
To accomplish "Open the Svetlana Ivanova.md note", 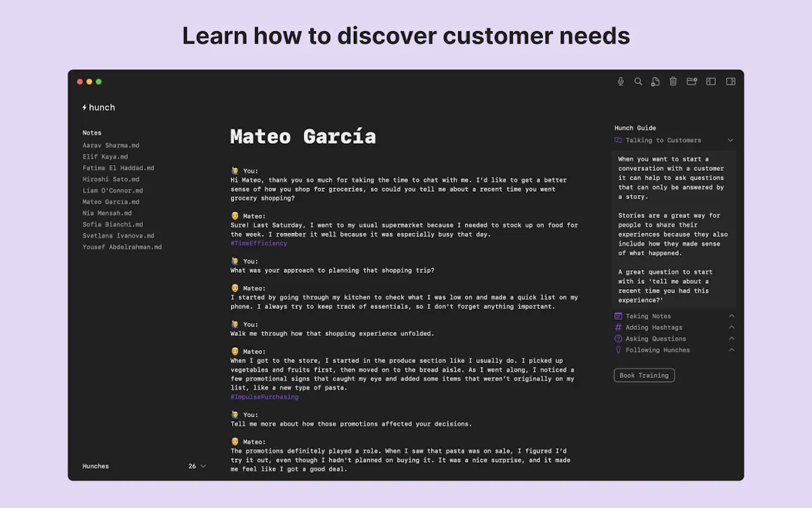I will click(118, 236).
